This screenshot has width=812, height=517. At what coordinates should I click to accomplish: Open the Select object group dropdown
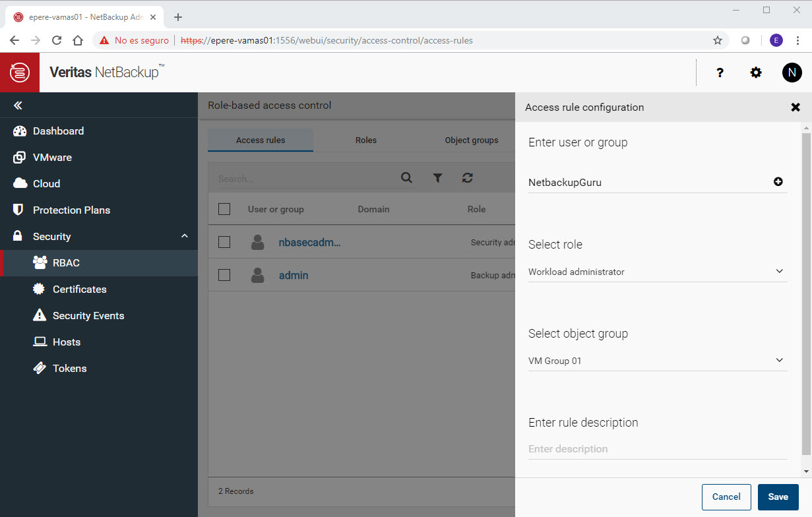click(658, 361)
